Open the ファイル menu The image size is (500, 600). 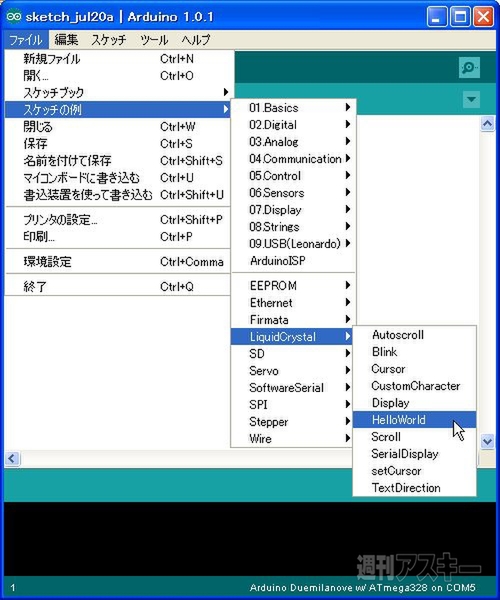pos(26,40)
